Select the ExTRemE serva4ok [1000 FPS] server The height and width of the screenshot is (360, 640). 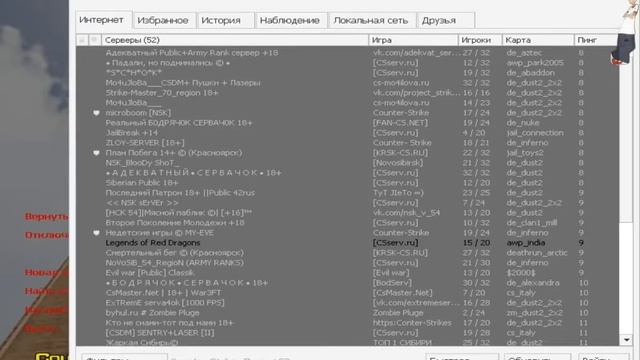tap(347, 303)
